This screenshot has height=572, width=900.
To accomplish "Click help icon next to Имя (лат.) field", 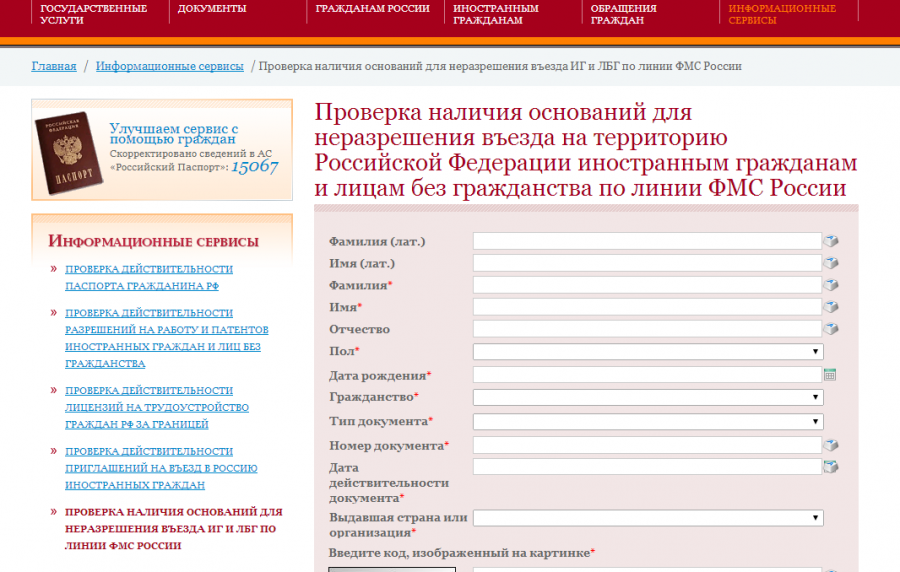I will 831,263.
